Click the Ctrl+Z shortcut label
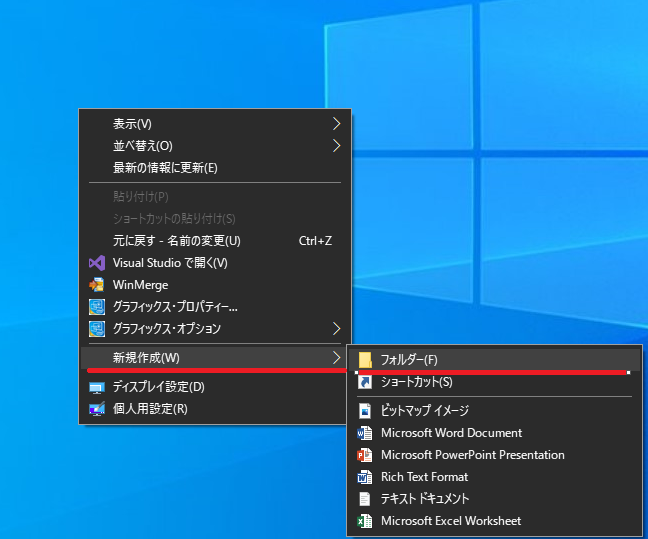The height and width of the screenshot is (539, 648). (315, 241)
